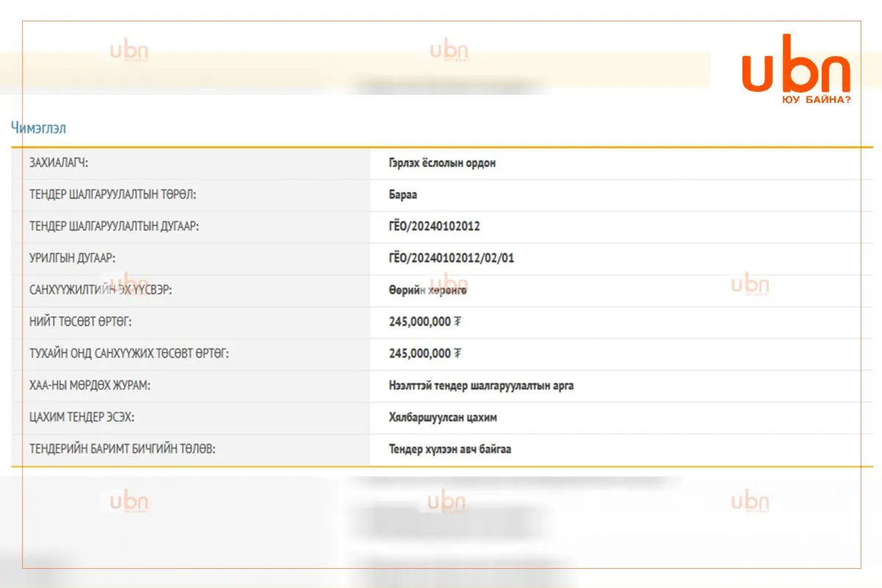Click the ТЕНДЕР ШАЛГАРУУЛАЛТЫН ТӨРӨЛ label

coord(112,195)
